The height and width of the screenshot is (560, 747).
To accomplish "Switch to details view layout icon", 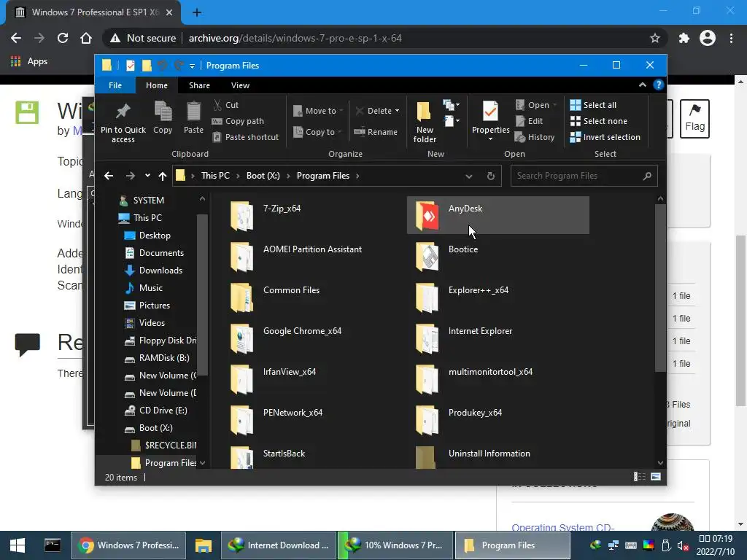I will pyautogui.click(x=639, y=477).
